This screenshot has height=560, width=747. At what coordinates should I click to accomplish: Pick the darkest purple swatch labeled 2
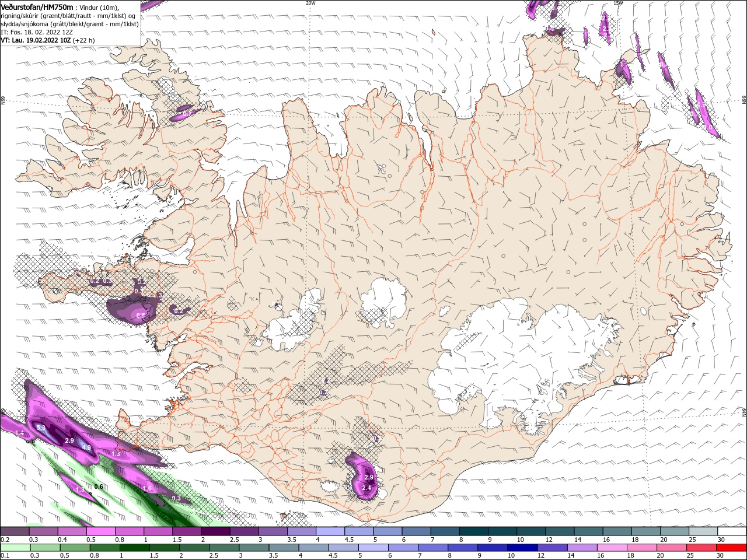coord(215,531)
